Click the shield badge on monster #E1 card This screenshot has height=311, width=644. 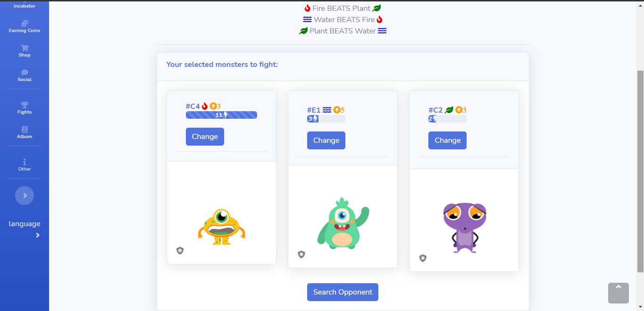click(x=301, y=254)
